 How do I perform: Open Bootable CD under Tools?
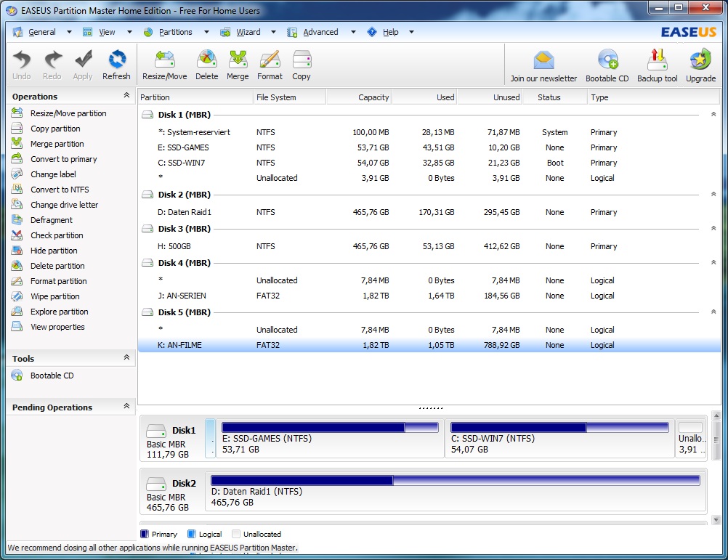tap(43, 376)
